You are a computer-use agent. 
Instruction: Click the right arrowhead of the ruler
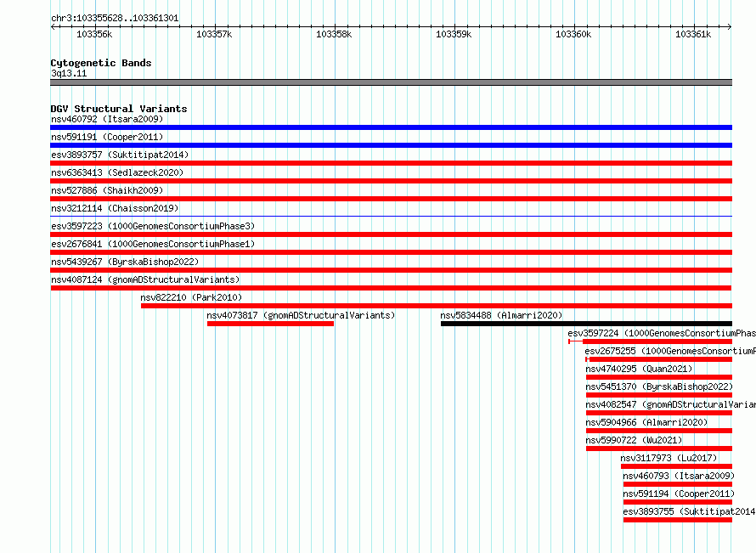pos(730,26)
